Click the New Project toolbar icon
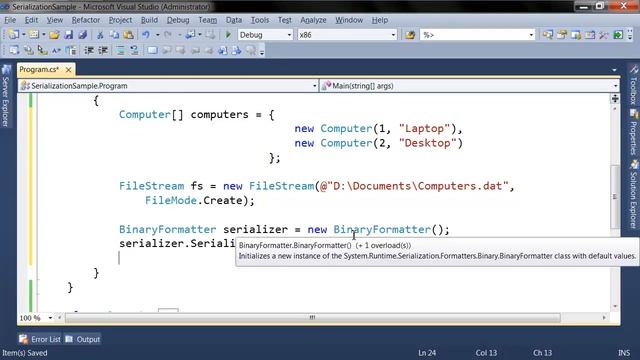 [13, 35]
